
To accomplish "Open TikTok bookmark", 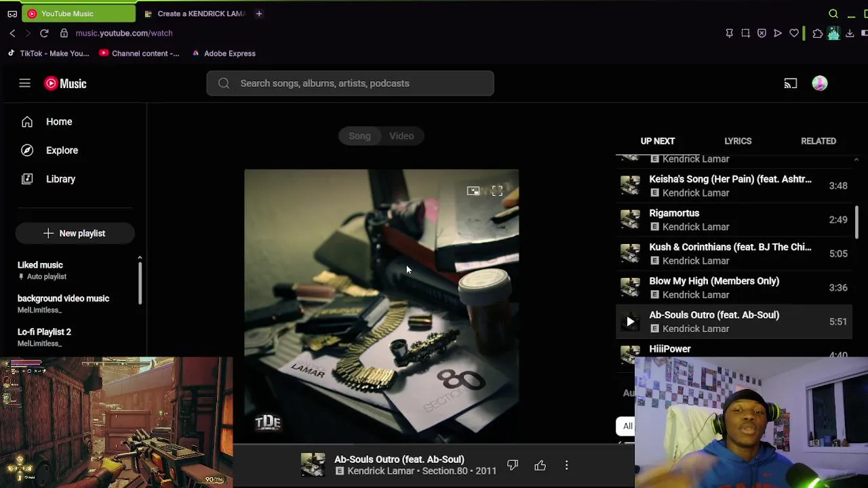I will pos(48,54).
